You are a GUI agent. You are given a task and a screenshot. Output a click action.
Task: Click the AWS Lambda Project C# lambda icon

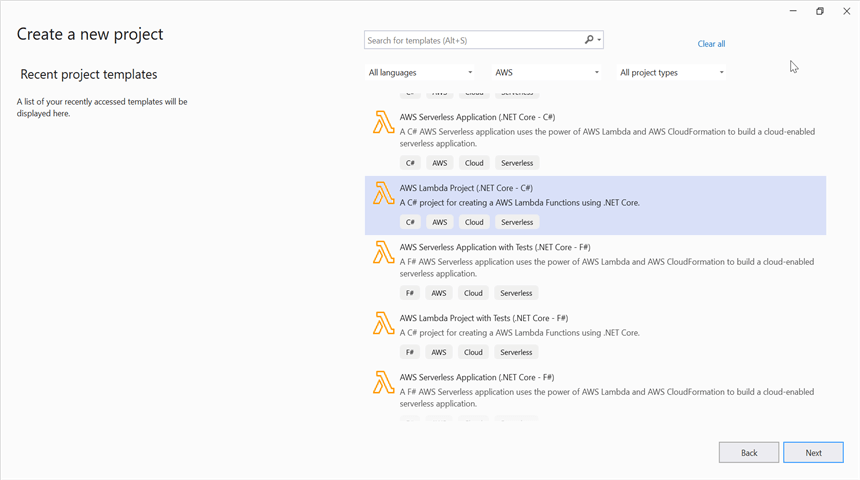coord(383,193)
